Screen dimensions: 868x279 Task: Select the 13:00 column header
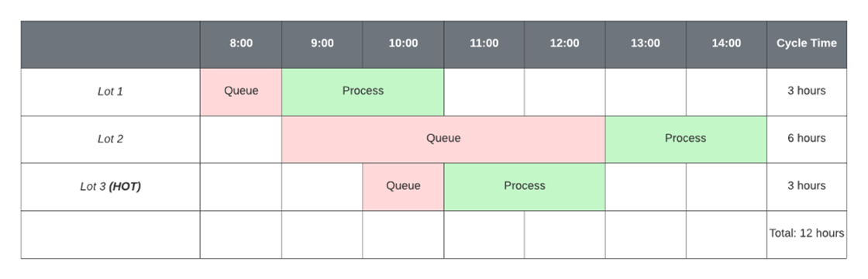tap(646, 44)
